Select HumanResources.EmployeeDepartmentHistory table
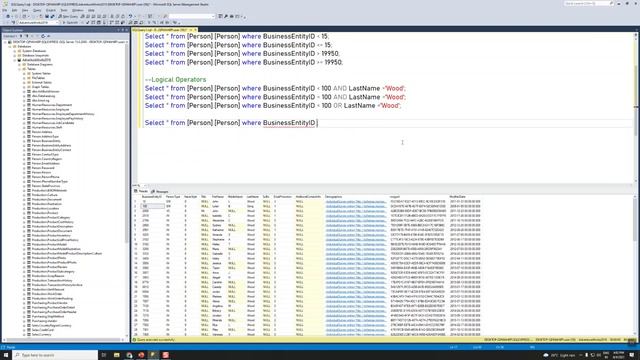640x360 pixels. tap(63, 114)
